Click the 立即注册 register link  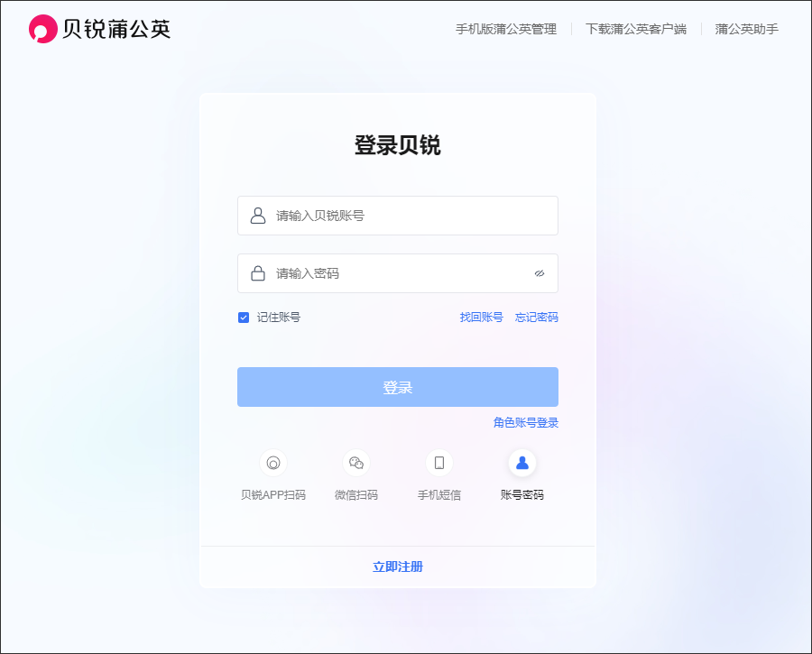coord(398,566)
